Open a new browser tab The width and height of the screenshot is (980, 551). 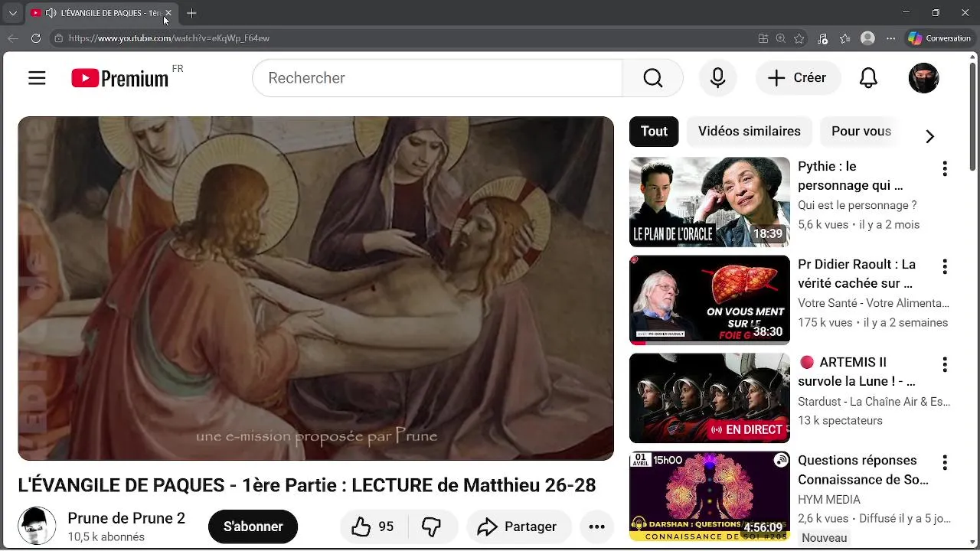191,13
